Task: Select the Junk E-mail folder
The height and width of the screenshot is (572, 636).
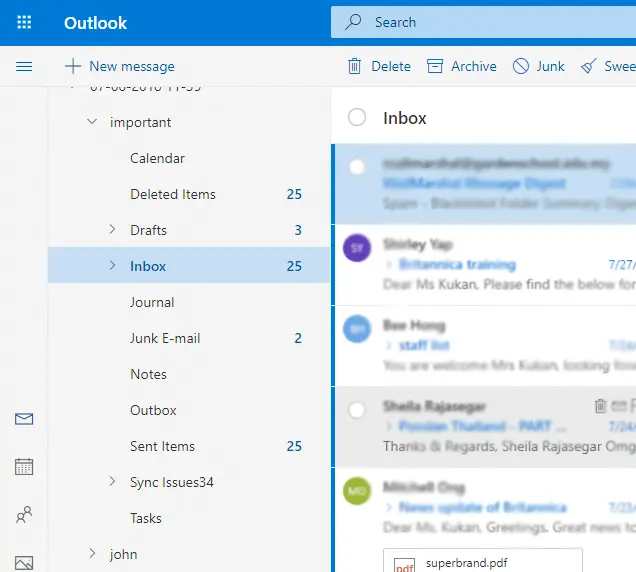Action: (165, 338)
